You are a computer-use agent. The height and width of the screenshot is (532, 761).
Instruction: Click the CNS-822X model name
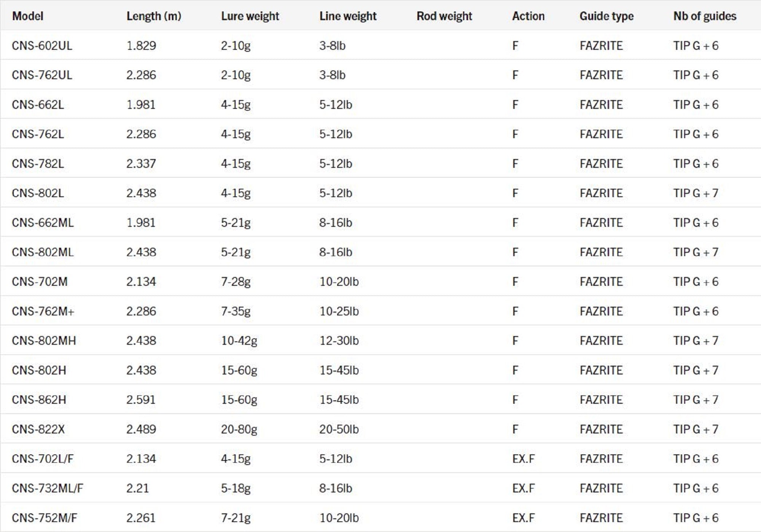tap(38, 429)
